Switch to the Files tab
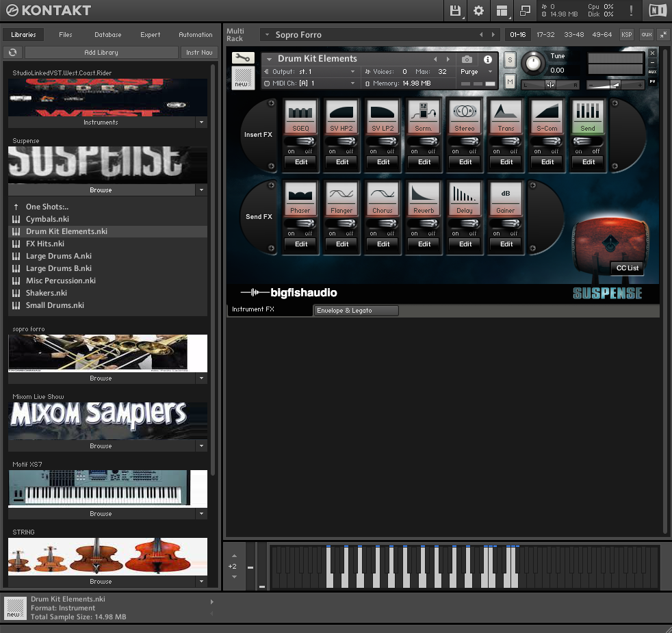 tap(66, 35)
